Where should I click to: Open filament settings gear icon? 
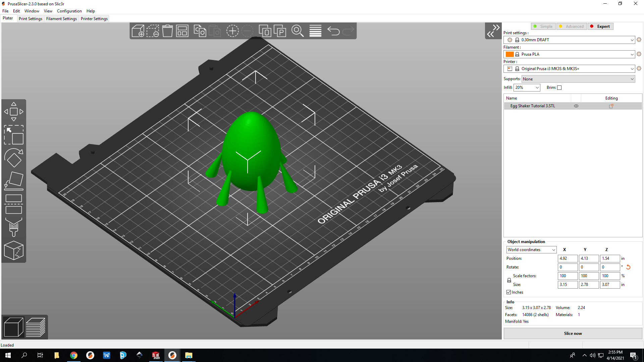pos(639,54)
